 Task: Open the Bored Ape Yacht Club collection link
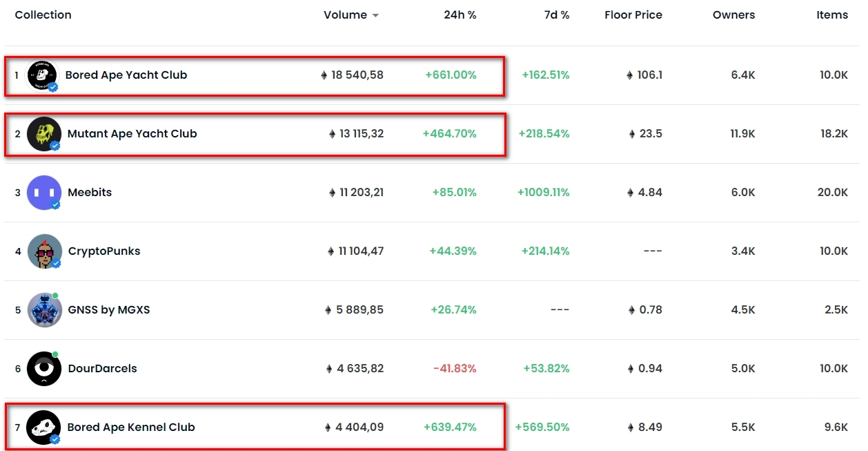point(126,75)
